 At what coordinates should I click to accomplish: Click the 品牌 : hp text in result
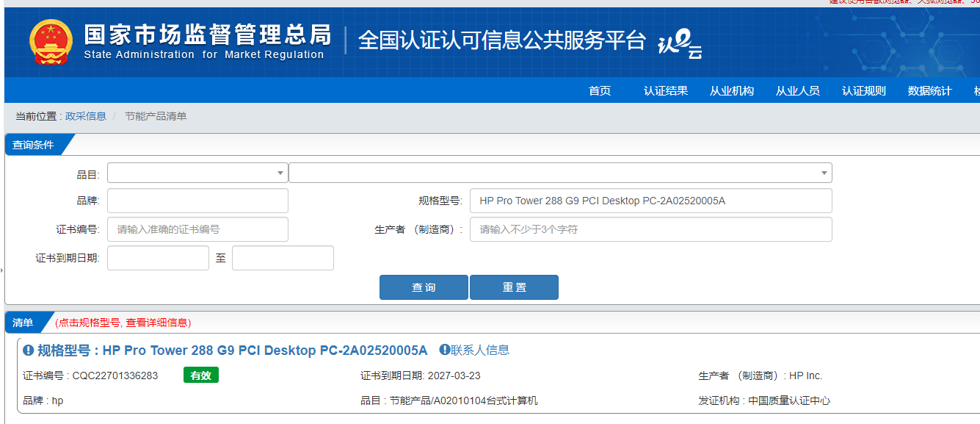pyautogui.click(x=43, y=400)
